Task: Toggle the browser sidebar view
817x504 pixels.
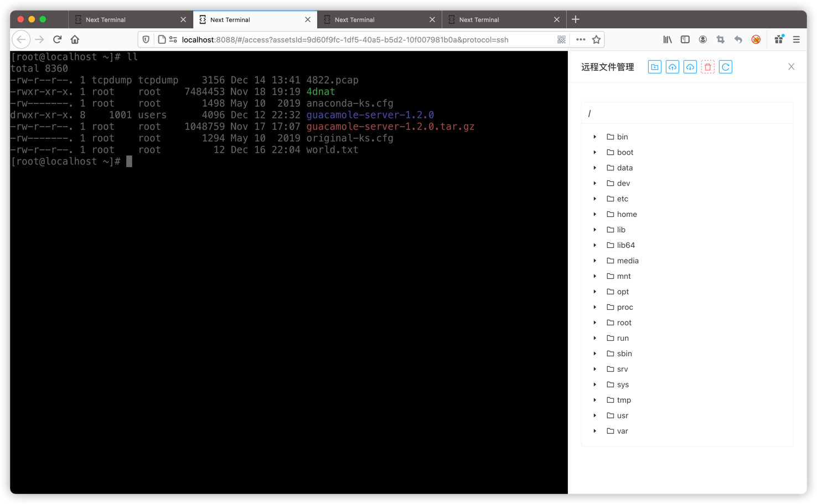Action: tap(685, 39)
